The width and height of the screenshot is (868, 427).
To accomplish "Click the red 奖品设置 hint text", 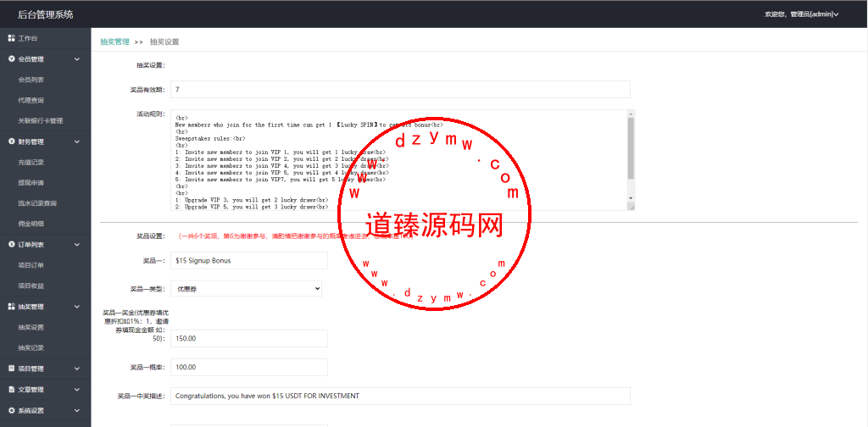I will tap(295, 236).
